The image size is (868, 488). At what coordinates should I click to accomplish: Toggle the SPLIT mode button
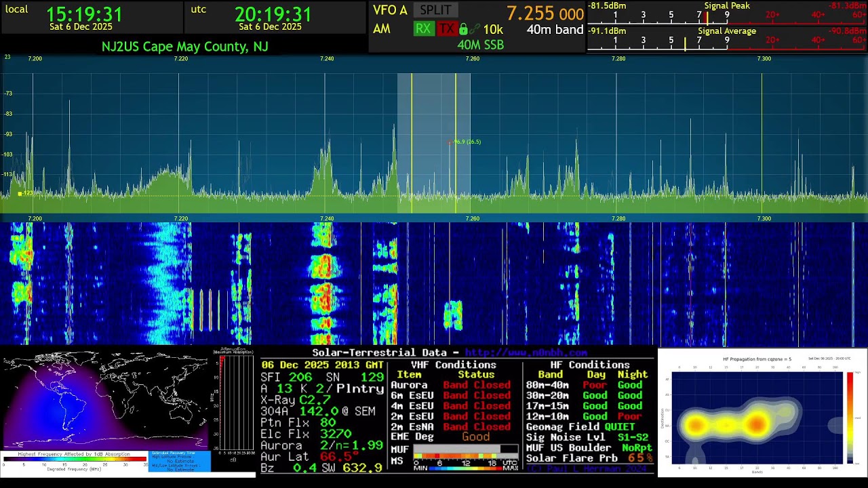pyautogui.click(x=435, y=10)
